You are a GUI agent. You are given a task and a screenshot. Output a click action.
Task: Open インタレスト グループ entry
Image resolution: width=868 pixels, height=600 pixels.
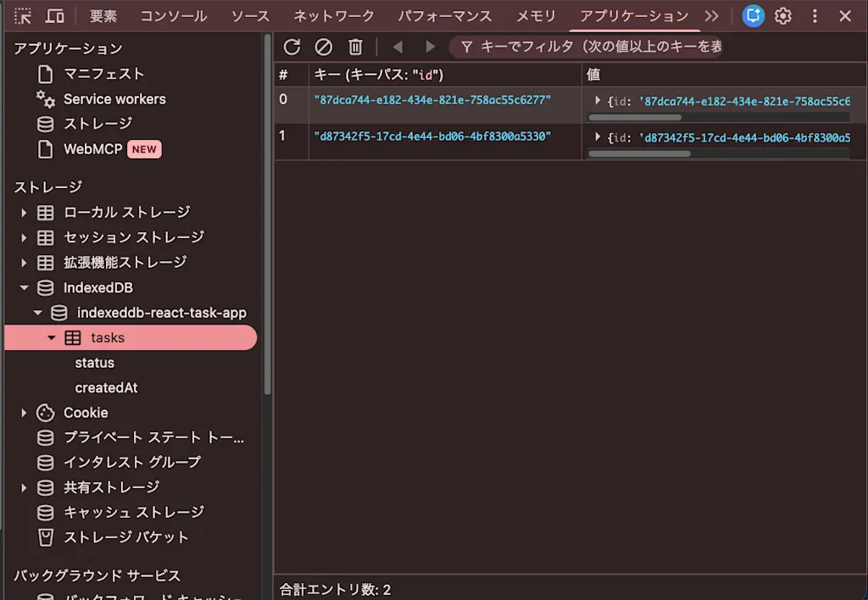[x=131, y=462]
